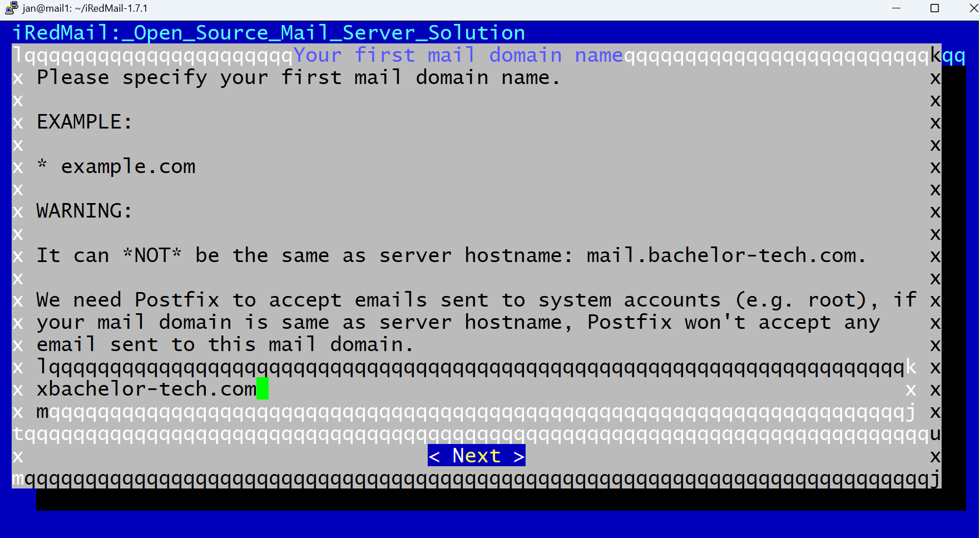
Task: Click the window title 'jan@mail1: ~/iRedMail-1.7.1'
Action: pos(85,8)
